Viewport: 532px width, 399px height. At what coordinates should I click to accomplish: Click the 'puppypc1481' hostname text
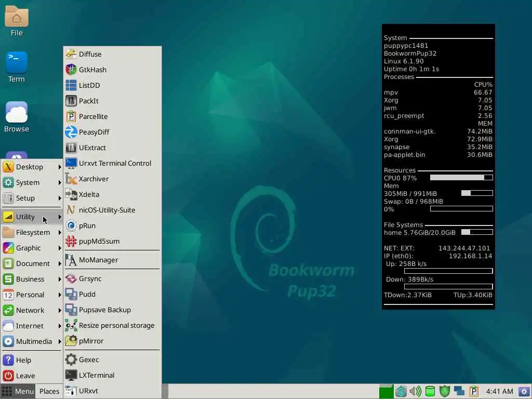pyautogui.click(x=406, y=46)
